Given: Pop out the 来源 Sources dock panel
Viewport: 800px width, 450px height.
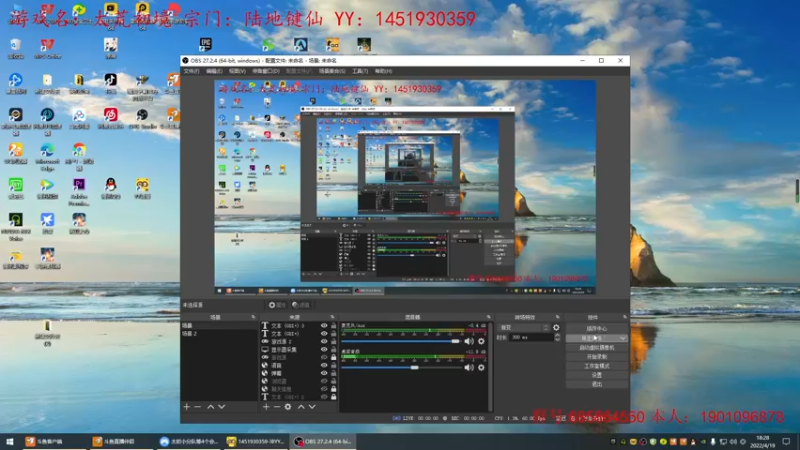Looking at the screenshot, I should [332, 317].
